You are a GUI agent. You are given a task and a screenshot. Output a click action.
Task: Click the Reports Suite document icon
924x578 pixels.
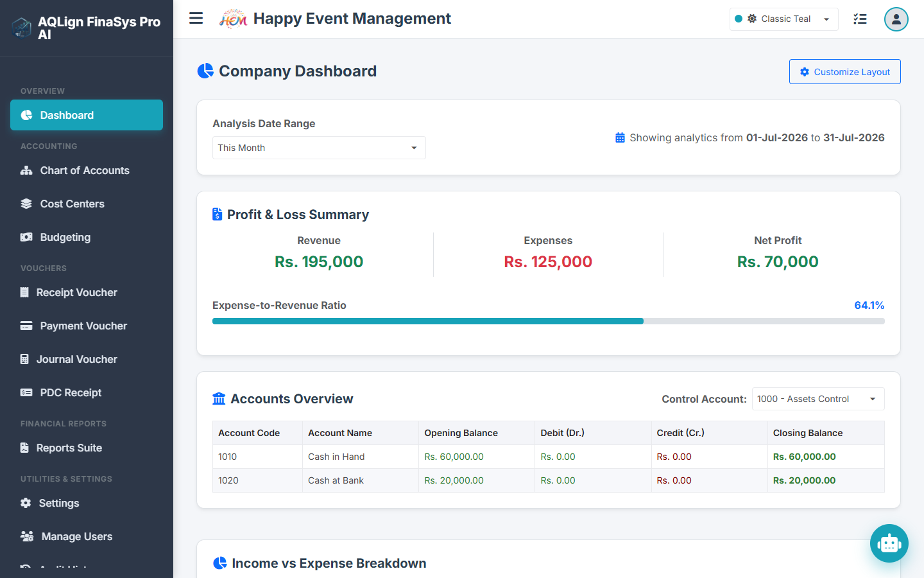tap(24, 448)
